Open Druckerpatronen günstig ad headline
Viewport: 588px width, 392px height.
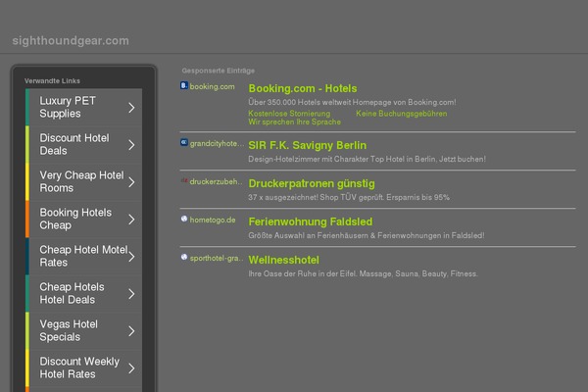coord(312,184)
